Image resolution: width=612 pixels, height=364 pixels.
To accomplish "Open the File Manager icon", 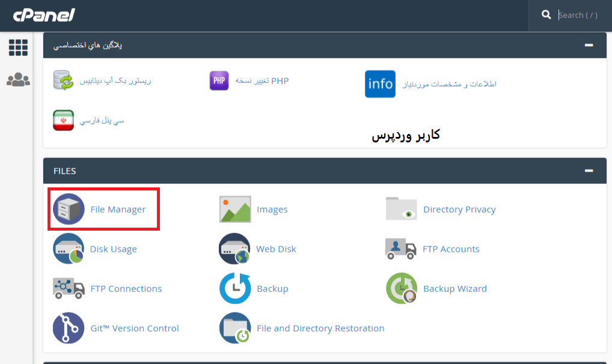I will [69, 209].
